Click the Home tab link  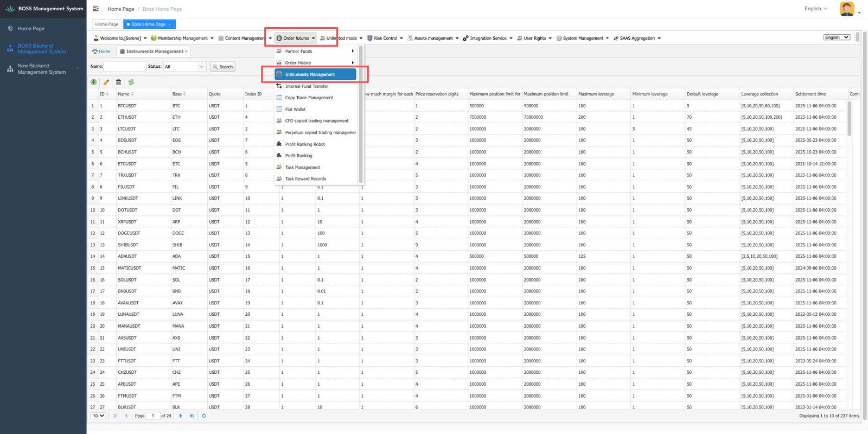point(101,52)
